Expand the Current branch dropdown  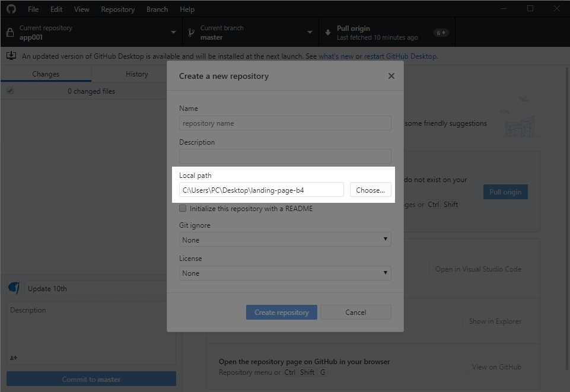click(x=250, y=33)
